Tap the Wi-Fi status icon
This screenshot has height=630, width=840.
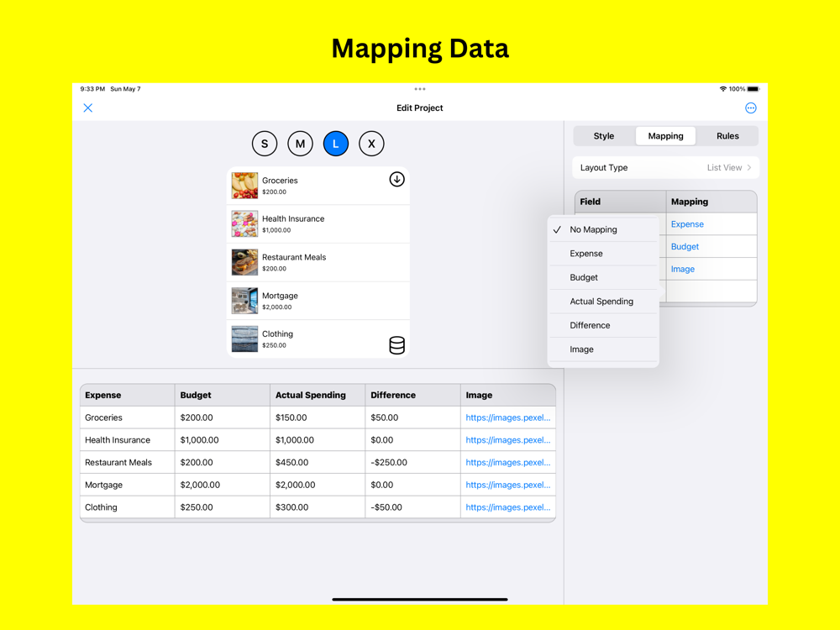tap(722, 89)
